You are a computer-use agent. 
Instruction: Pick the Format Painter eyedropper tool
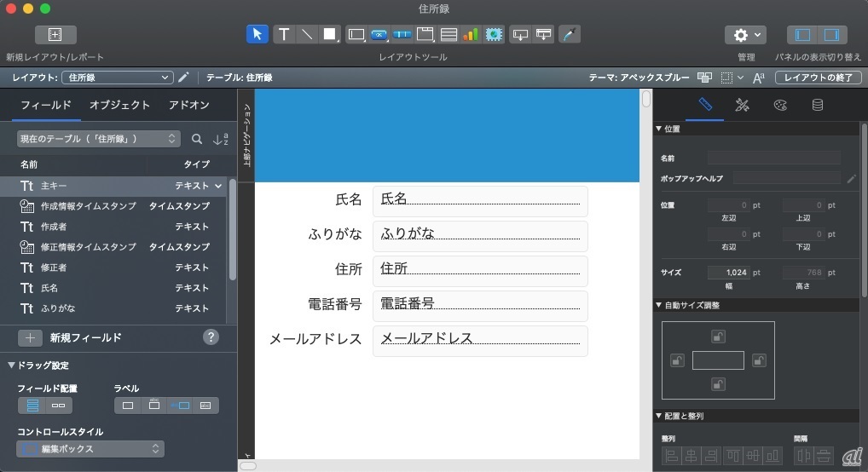569,35
